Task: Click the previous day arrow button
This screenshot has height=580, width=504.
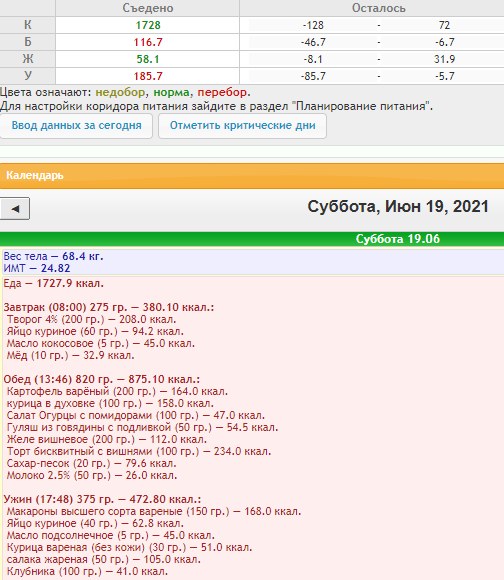Action: click(x=15, y=209)
